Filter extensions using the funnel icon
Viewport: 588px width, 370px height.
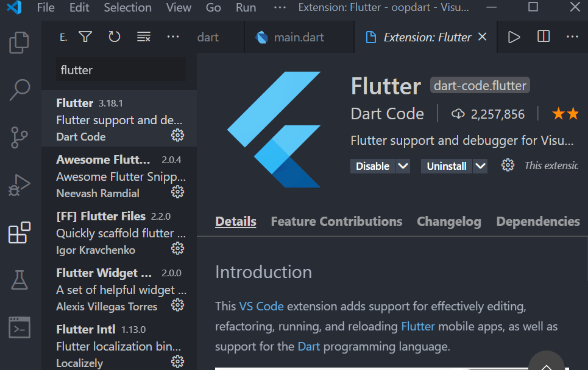tap(85, 37)
